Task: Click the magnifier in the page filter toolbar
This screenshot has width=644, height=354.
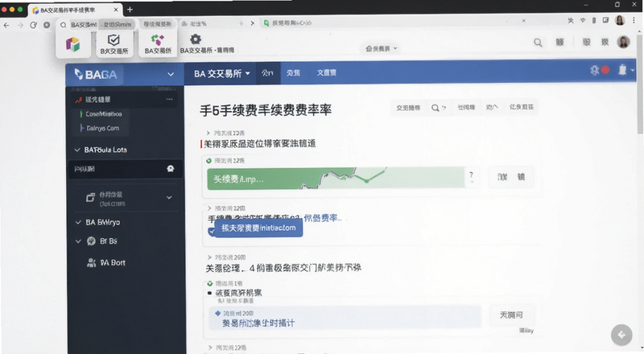Action: point(435,108)
